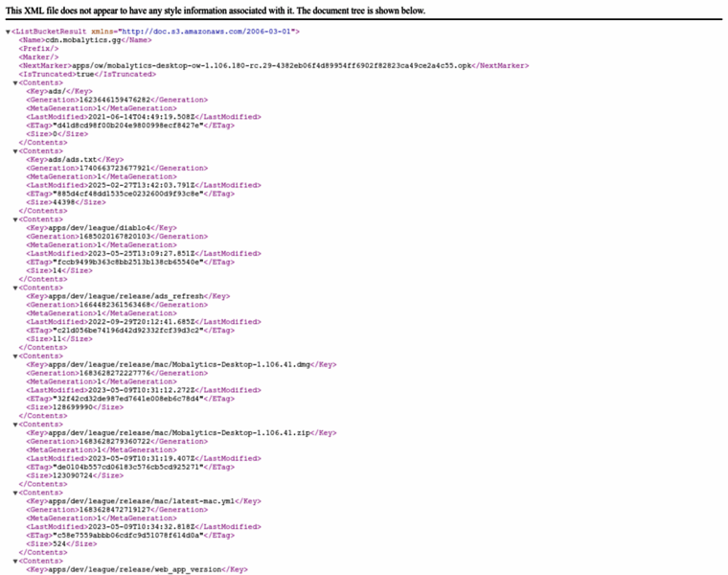Click the Key ending mac/latest-mac.yml
The width and height of the screenshot is (728, 575).
pyautogui.click(x=142, y=501)
